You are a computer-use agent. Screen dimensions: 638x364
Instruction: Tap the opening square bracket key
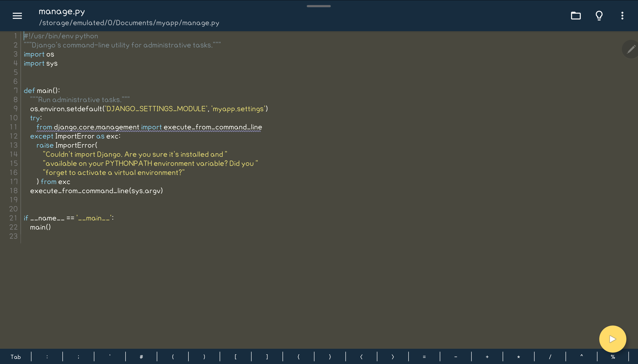(235, 357)
